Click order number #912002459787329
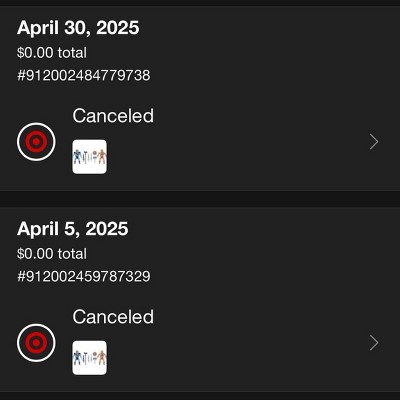The height and width of the screenshot is (400, 400). tap(84, 276)
